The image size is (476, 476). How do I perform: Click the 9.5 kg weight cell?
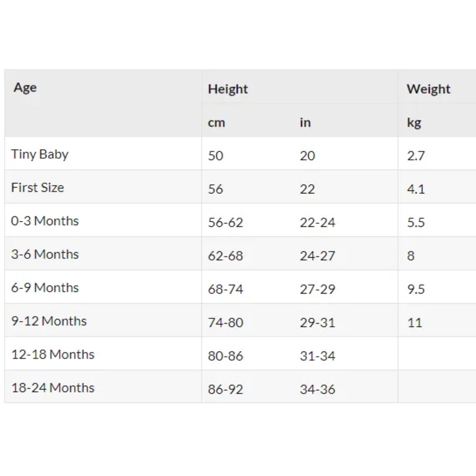tap(416, 290)
